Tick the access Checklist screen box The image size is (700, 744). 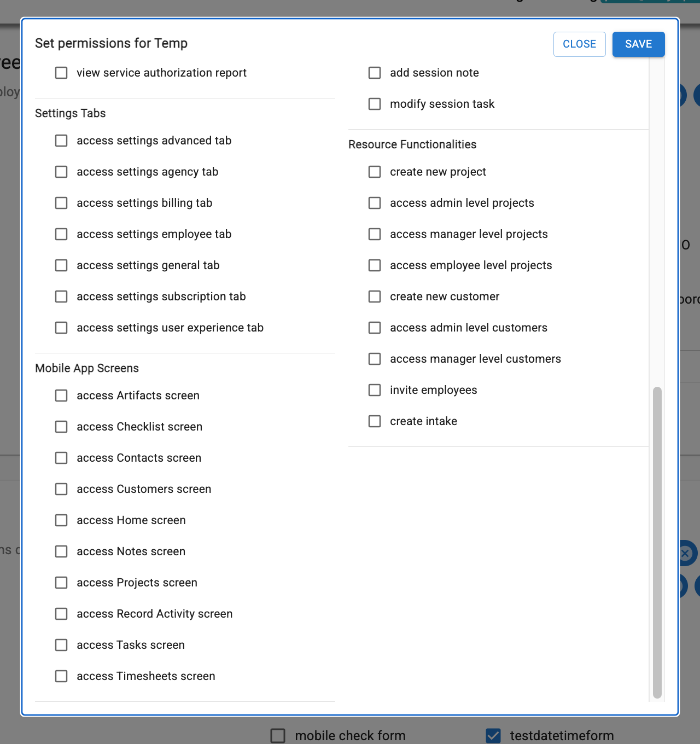click(x=61, y=427)
